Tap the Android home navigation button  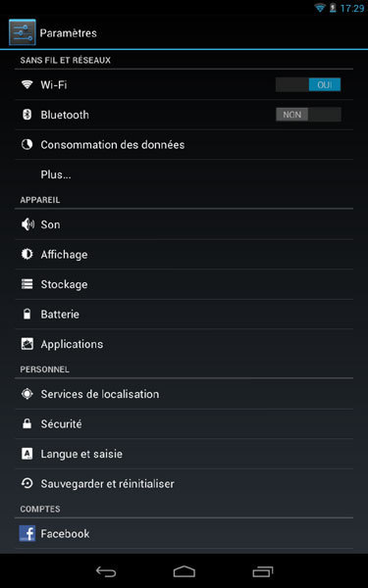(x=184, y=571)
